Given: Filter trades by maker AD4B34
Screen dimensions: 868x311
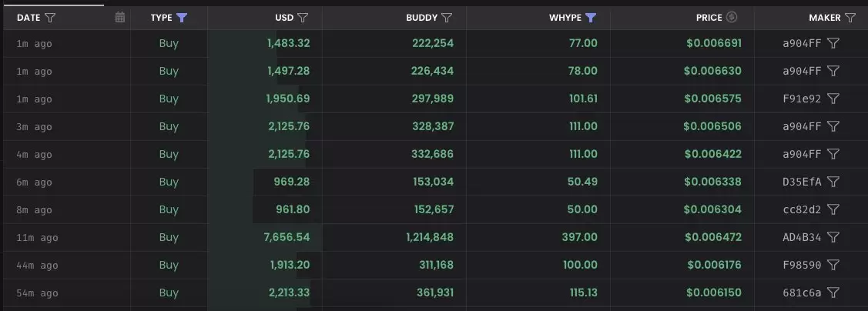Looking at the screenshot, I should 833,237.
